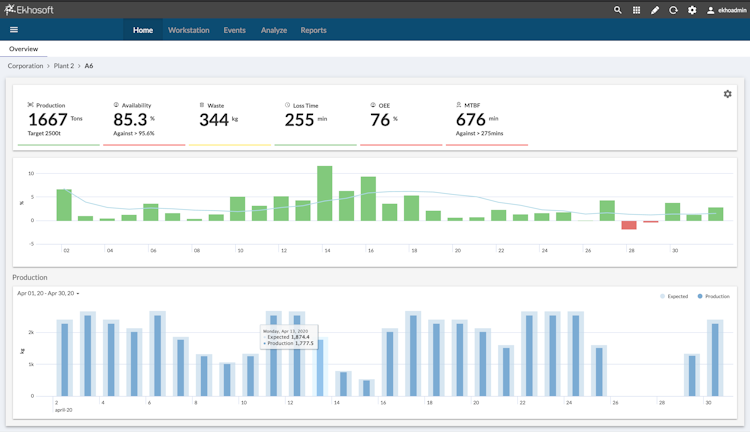Click the refresh icon in top bar
The height and width of the screenshot is (432, 750).
(673, 10)
